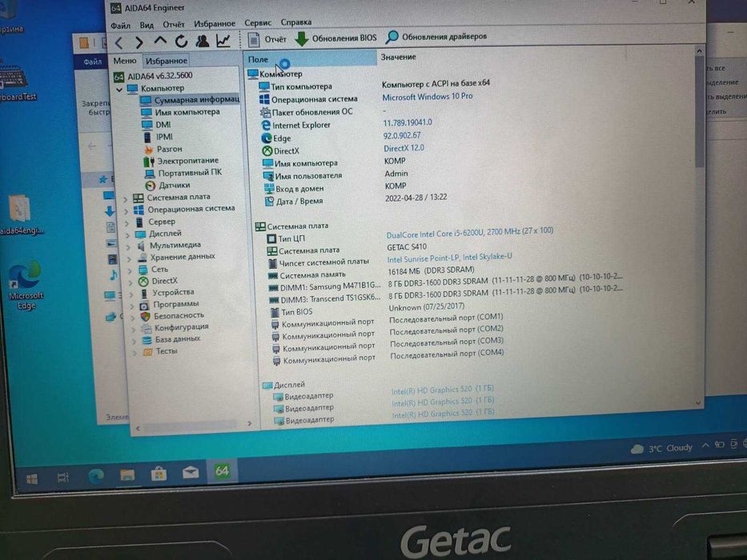
Task: Expand the DirectX tree node
Action: [131, 283]
